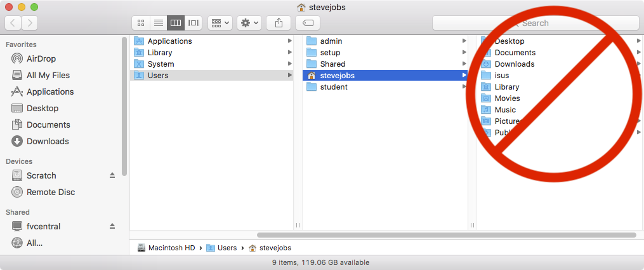Select the setup user folder

point(385,53)
